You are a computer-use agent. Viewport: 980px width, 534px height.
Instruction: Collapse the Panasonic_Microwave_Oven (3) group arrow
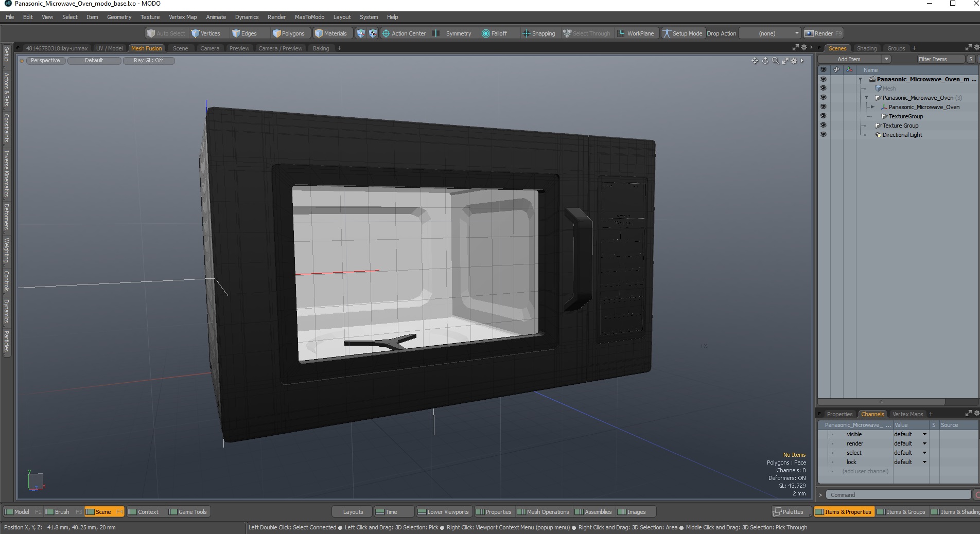coord(866,98)
